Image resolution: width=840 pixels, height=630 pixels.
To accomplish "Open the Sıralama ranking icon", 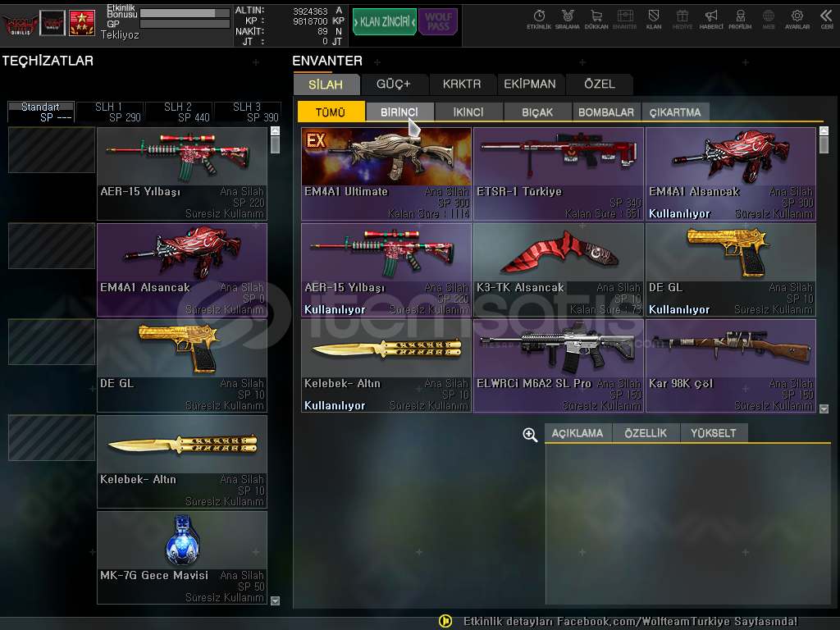I will (568, 19).
